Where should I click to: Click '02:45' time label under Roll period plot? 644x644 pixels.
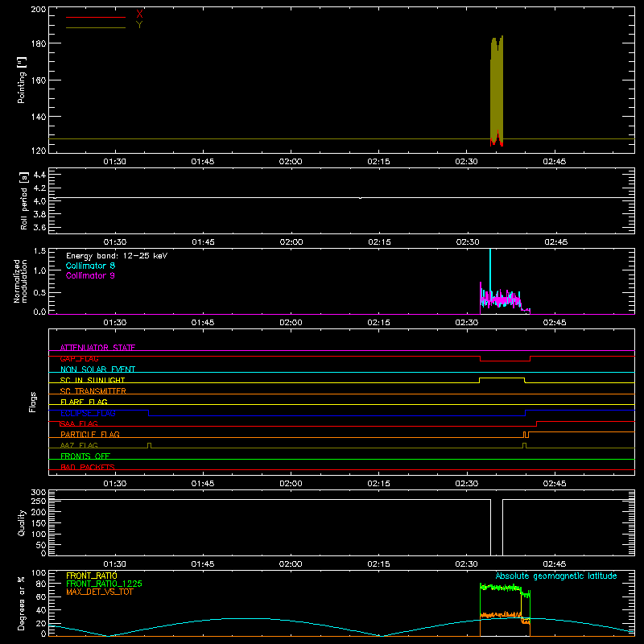click(x=556, y=242)
